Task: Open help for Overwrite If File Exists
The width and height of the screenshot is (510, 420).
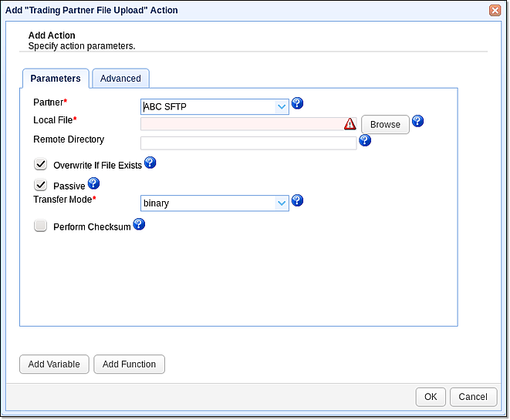Action: click(150, 163)
